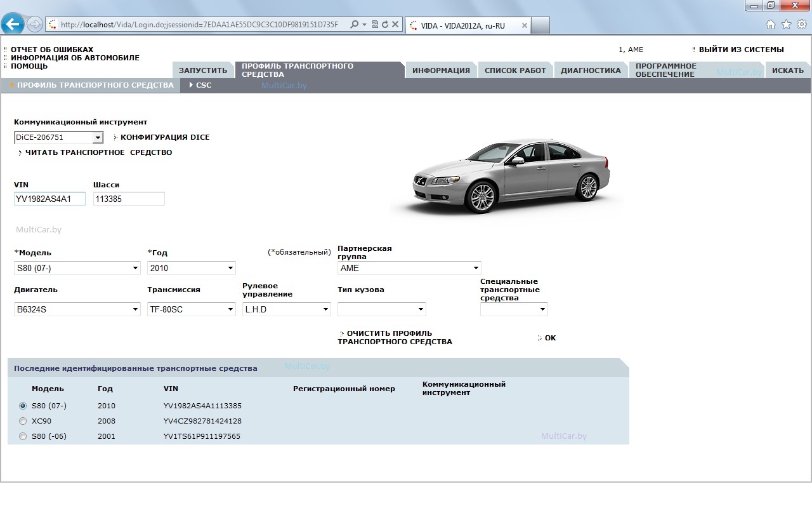This screenshot has width=812, height=508.
Task: Switch to the ДИАГНОСТИКА tab
Action: pyautogui.click(x=591, y=70)
